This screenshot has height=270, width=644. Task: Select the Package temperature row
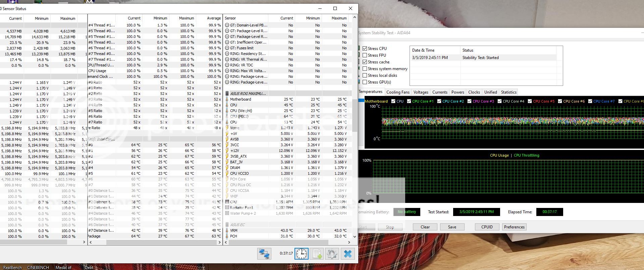(x=155, y=236)
